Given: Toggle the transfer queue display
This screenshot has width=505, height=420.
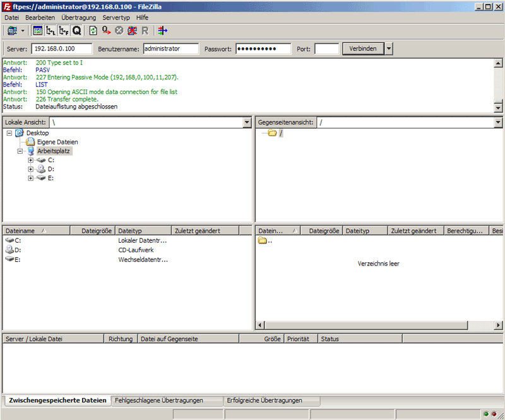Looking at the screenshot, I should 76,30.
